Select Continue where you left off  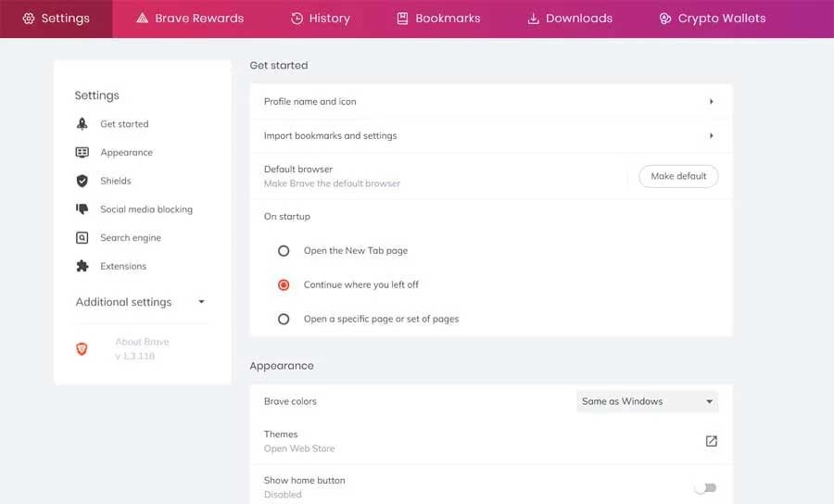tap(284, 285)
